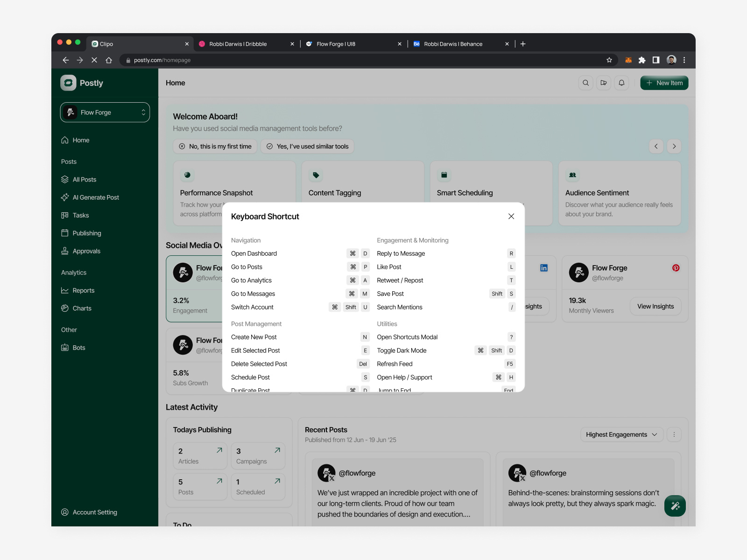Click View Insights for Monthly Viewers
Screen dimensions: 747x560
pos(655,307)
